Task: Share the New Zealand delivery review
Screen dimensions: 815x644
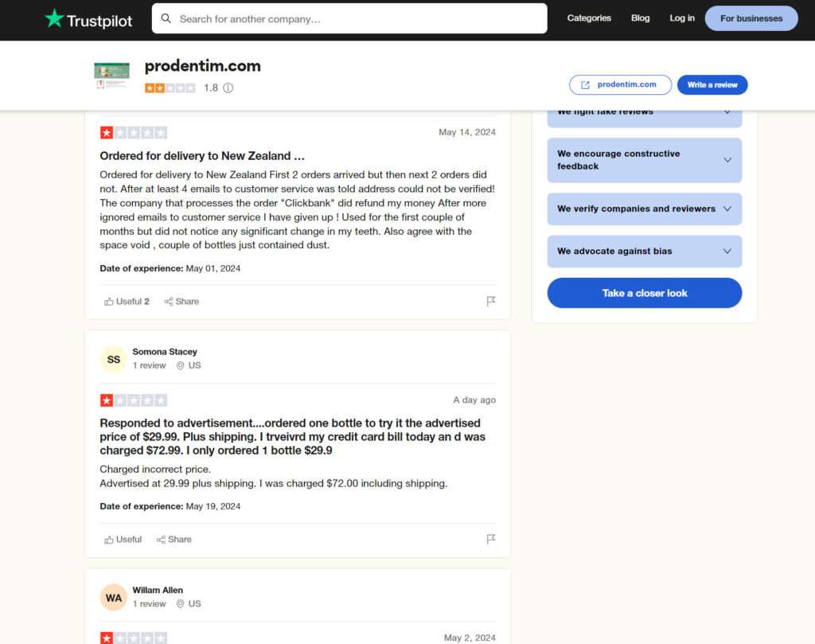Action: [x=181, y=302]
